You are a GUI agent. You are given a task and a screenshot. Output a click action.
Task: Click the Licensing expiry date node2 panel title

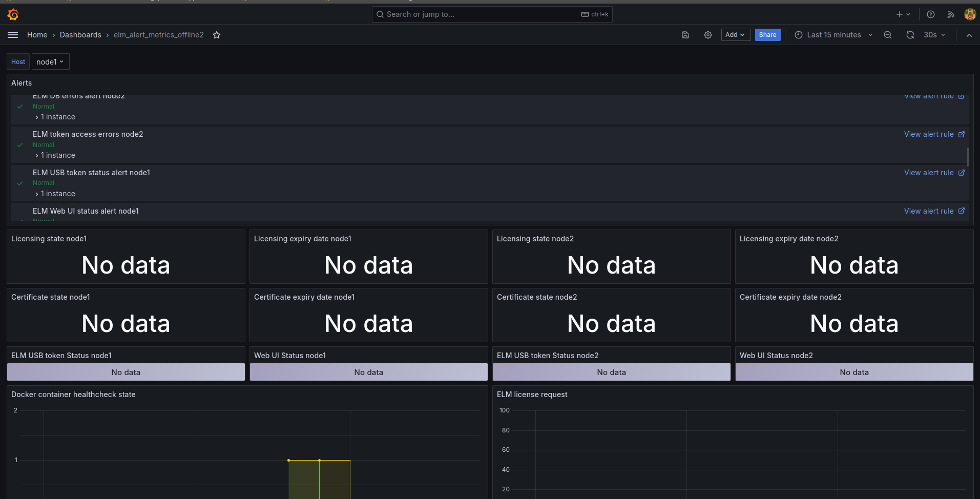pyautogui.click(x=789, y=239)
